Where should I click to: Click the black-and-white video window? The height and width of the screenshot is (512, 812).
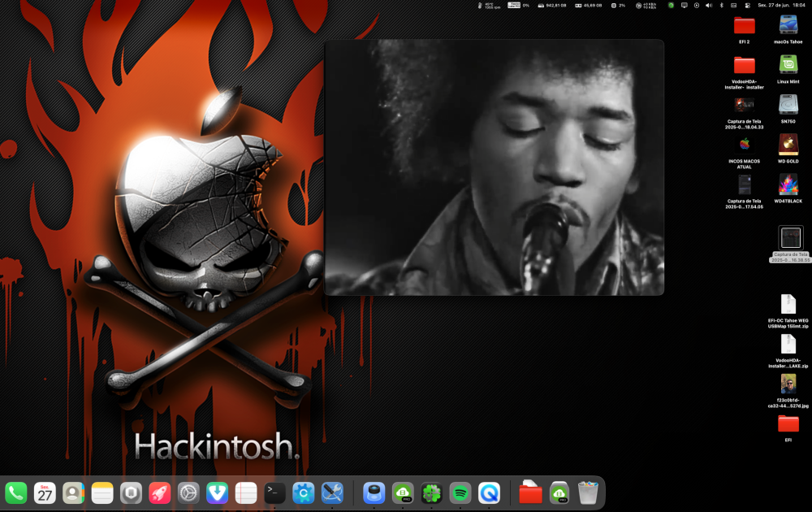tap(494, 167)
